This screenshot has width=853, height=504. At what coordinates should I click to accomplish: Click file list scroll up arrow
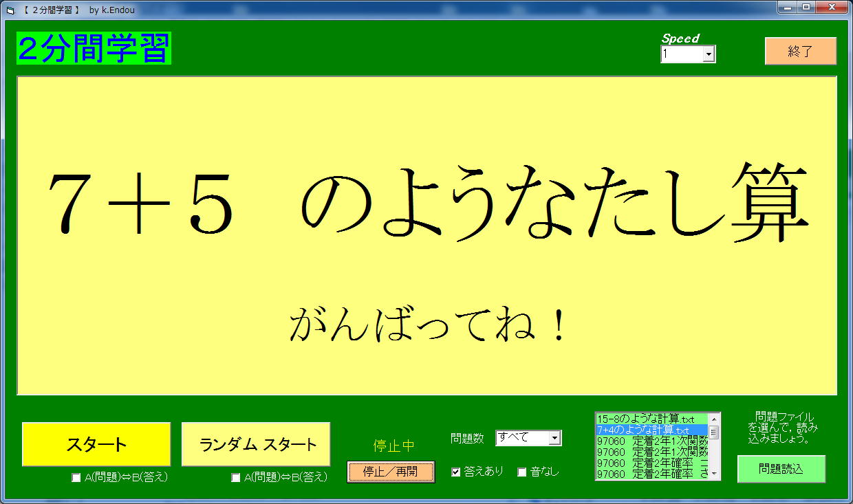click(714, 419)
